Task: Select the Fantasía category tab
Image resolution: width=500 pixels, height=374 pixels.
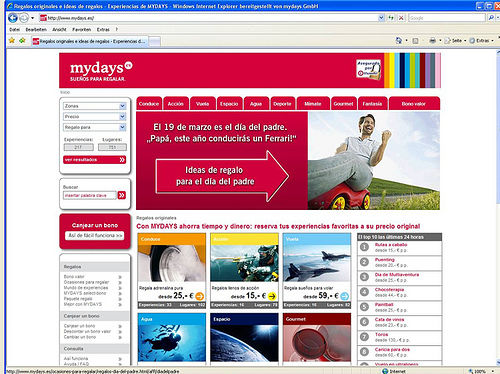Action: click(x=373, y=104)
